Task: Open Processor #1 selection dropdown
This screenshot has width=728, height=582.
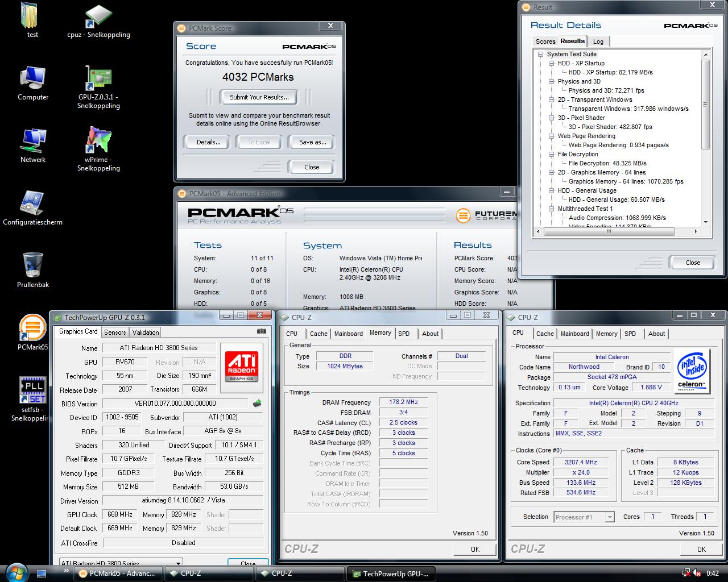Action: (585, 517)
